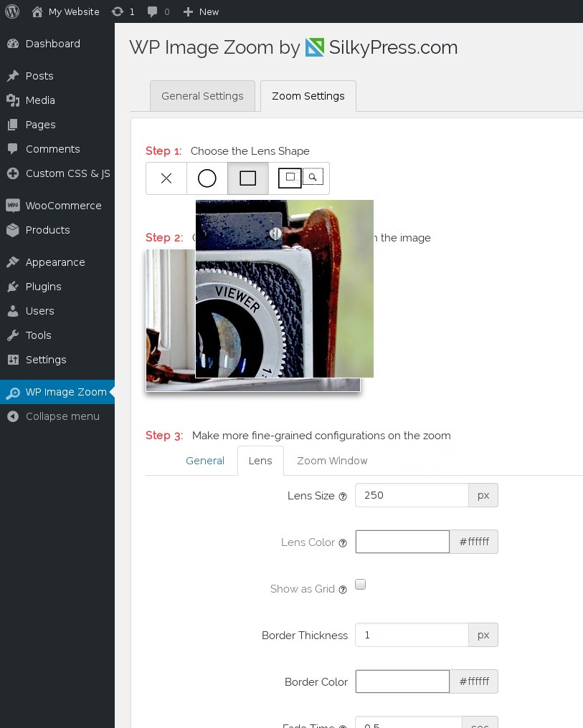583x728 pixels.
Task: Switch to General Settings tab
Action: coord(202,95)
